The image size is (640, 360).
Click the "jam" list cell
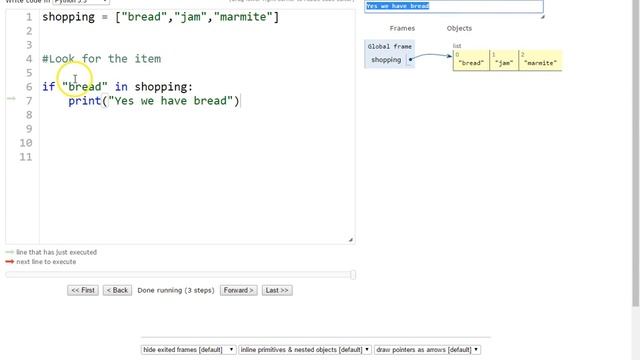pyautogui.click(x=504, y=60)
